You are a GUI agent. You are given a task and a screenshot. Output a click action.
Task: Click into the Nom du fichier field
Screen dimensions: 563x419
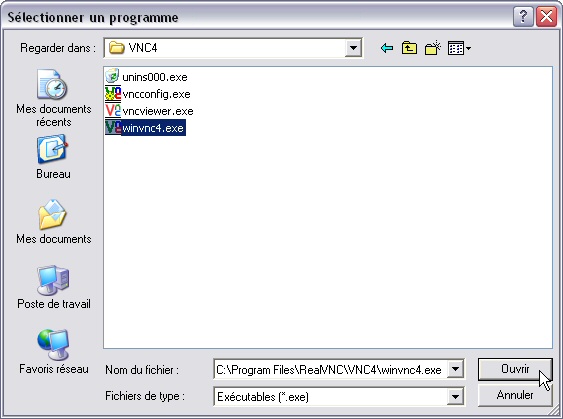[x=330, y=369]
